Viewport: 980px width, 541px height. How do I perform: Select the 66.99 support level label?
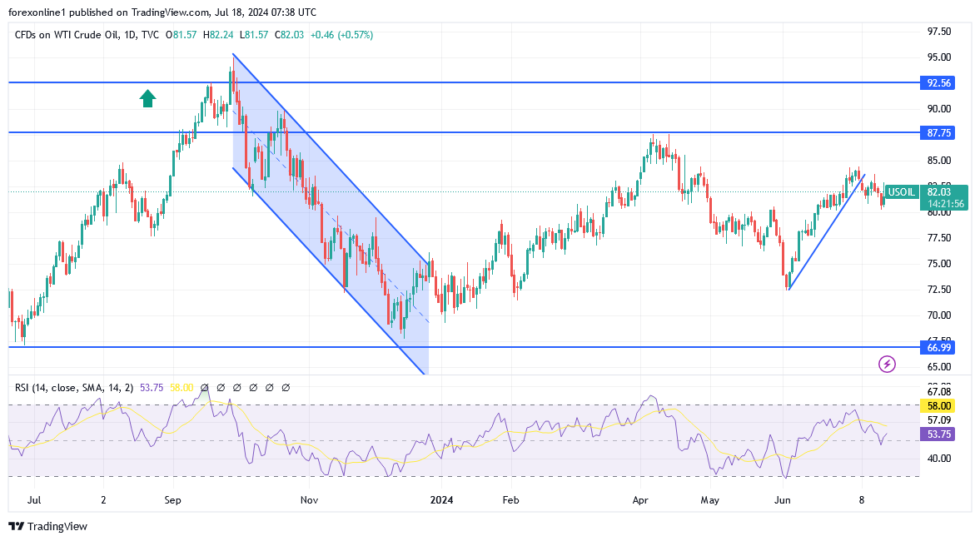click(x=937, y=347)
